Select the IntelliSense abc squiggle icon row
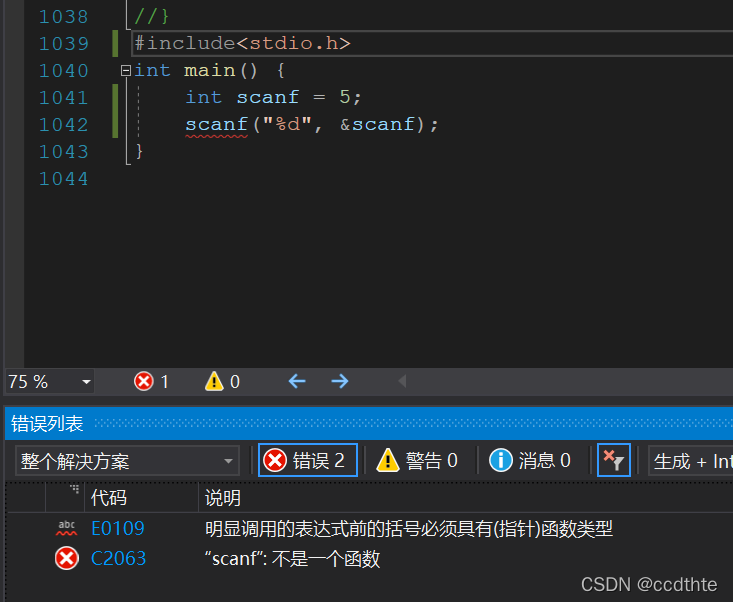The image size is (733, 602). click(x=66, y=528)
